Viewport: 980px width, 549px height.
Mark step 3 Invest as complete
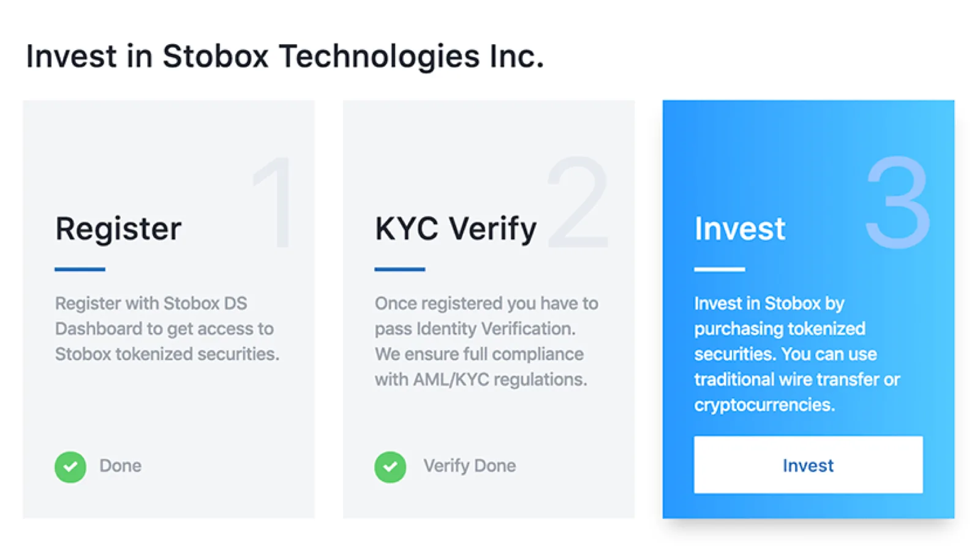coord(808,465)
